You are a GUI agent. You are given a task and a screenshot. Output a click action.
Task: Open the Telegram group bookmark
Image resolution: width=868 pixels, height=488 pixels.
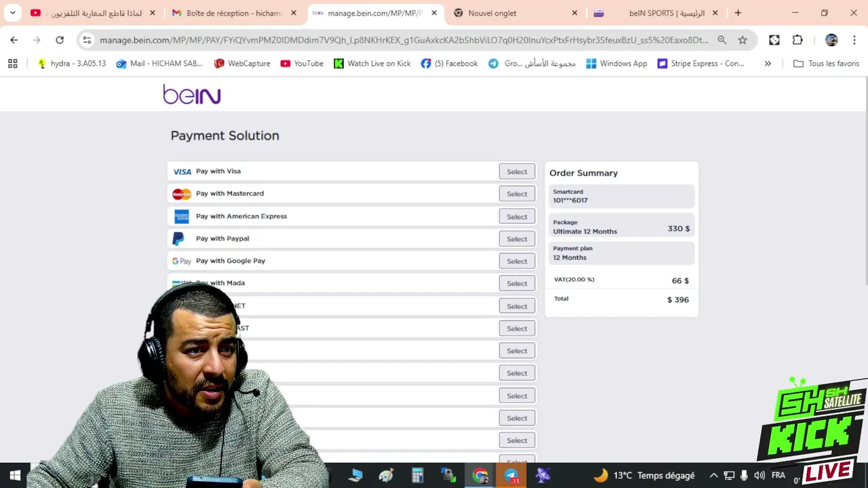(532, 64)
